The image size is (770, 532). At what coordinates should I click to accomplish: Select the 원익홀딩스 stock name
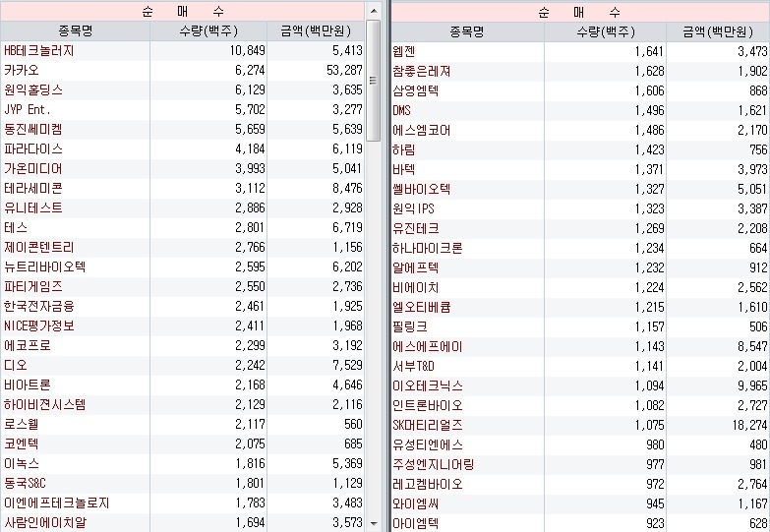[32, 89]
